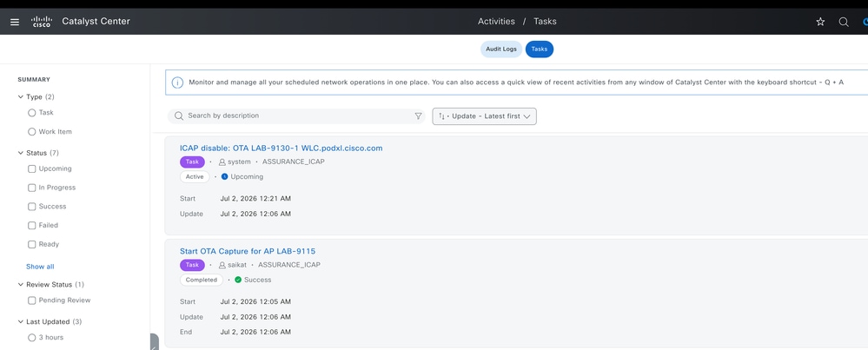Collapse the Type filter section
The width and height of the screenshot is (868, 350).
(x=21, y=96)
